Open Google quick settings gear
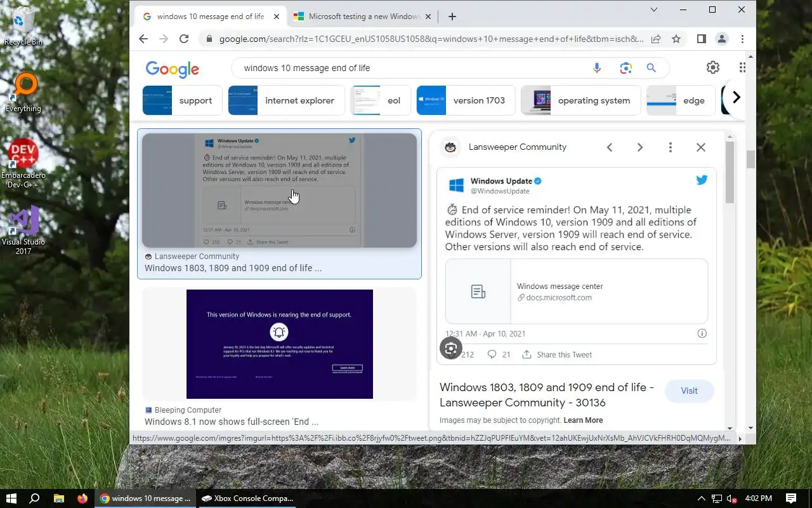Image resolution: width=812 pixels, height=508 pixels. (x=713, y=67)
